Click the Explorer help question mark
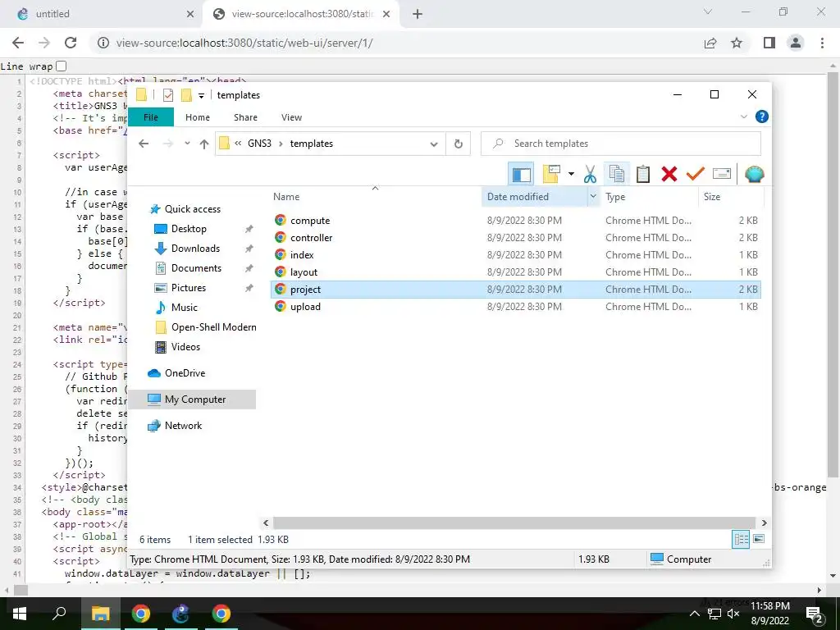The width and height of the screenshot is (840, 630). (x=761, y=116)
